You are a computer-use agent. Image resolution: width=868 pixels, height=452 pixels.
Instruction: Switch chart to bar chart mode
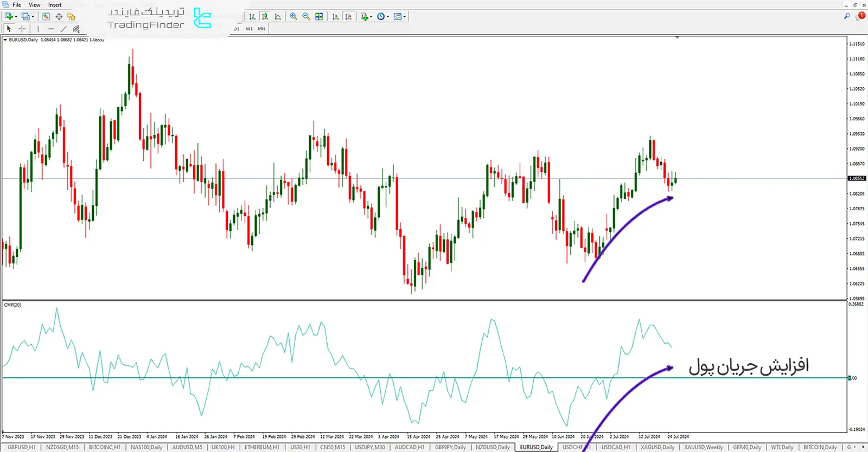coord(252,17)
